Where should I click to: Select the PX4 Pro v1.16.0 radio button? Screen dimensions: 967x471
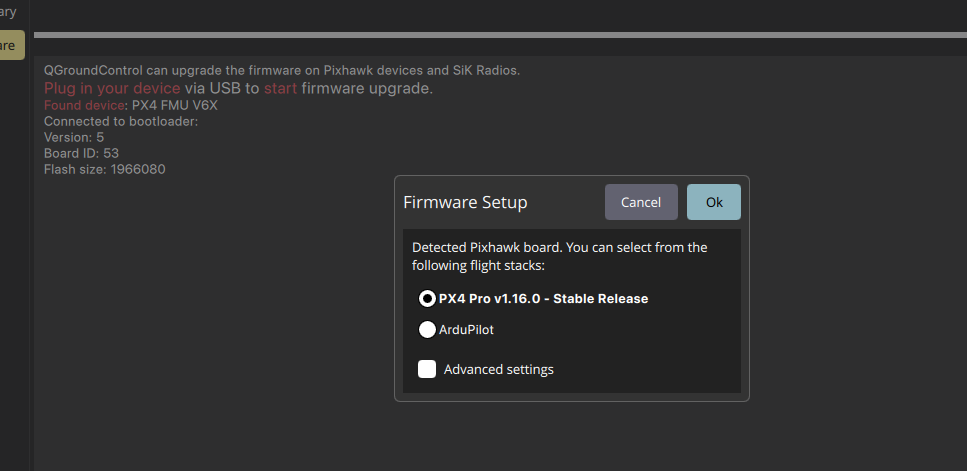tap(427, 298)
